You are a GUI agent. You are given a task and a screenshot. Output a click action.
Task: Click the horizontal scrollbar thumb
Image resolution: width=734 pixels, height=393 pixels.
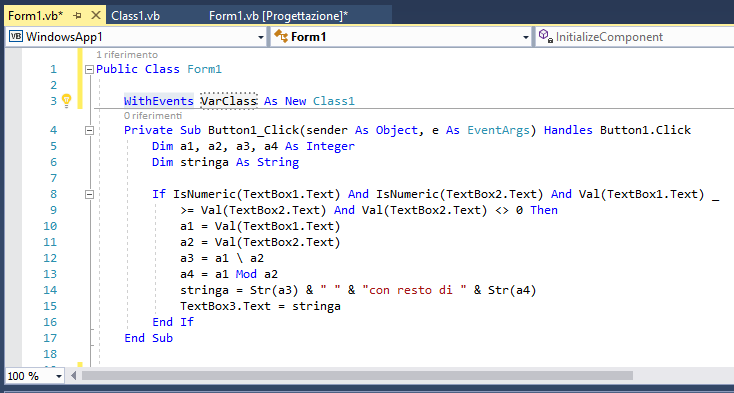357,376
